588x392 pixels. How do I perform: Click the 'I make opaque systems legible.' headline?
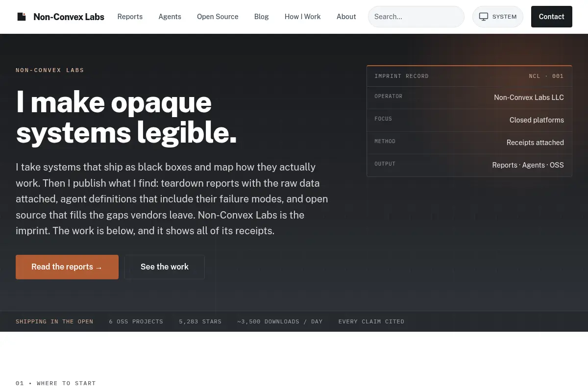tap(126, 117)
